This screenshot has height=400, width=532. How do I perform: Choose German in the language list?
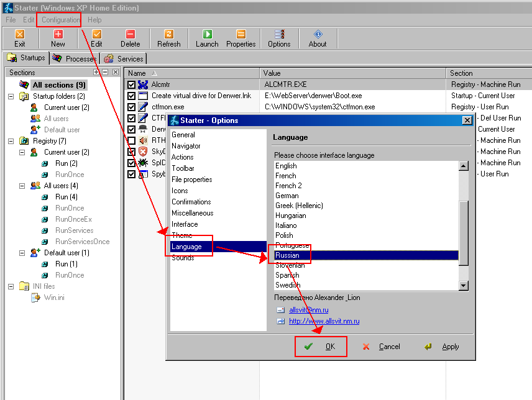[366, 196]
